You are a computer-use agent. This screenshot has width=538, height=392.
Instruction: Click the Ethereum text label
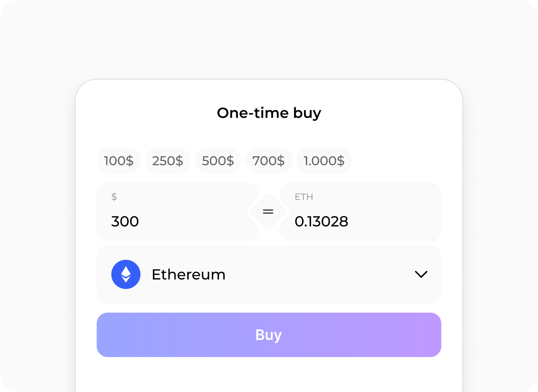click(x=189, y=274)
